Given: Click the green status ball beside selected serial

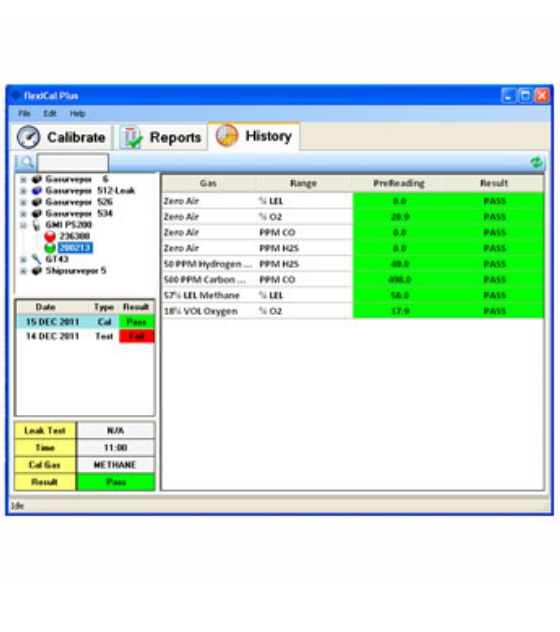Looking at the screenshot, I should (x=50, y=247).
